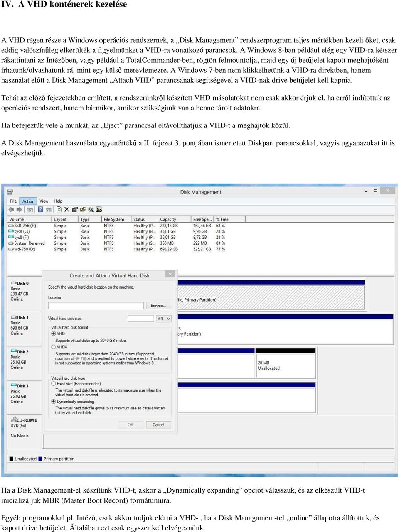Viewport: 399px width, 532px height.
Task: Select the VHDX format radio button
Action: [54, 347]
